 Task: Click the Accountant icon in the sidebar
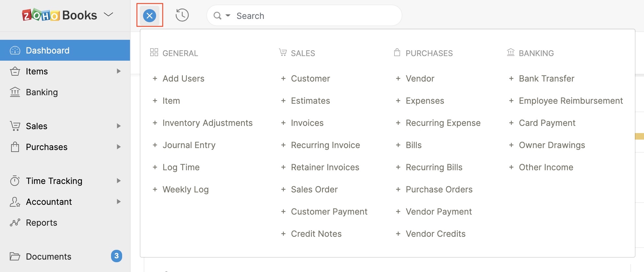tap(15, 202)
